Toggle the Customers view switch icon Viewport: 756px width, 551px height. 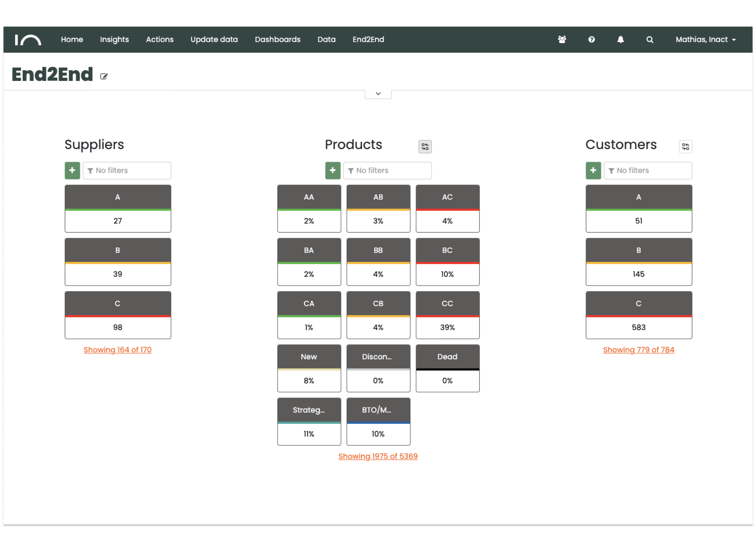point(685,147)
